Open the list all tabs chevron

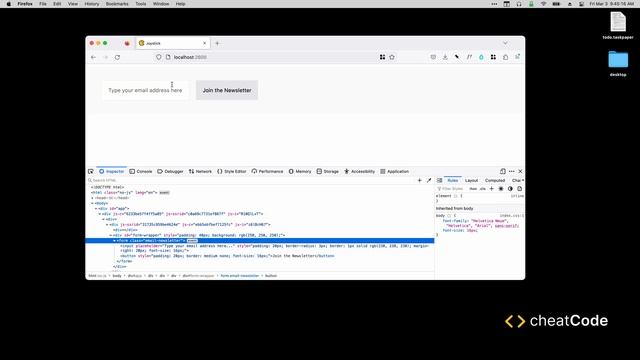point(505,43)
